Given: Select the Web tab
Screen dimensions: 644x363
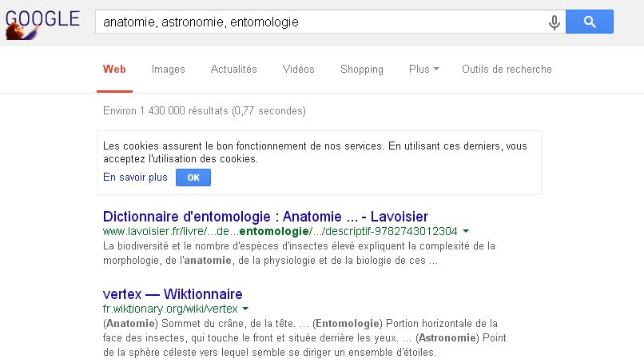Looking at the screenshot, I should [114, 70].
